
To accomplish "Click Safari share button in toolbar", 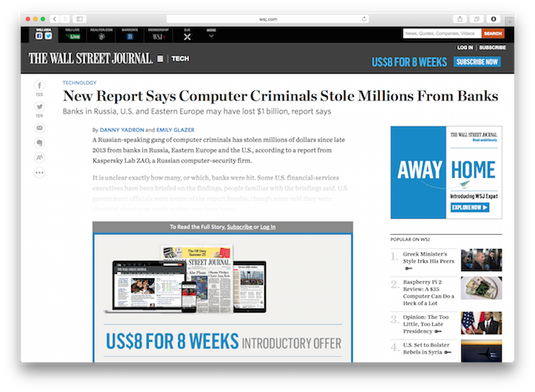I will 460,18.
